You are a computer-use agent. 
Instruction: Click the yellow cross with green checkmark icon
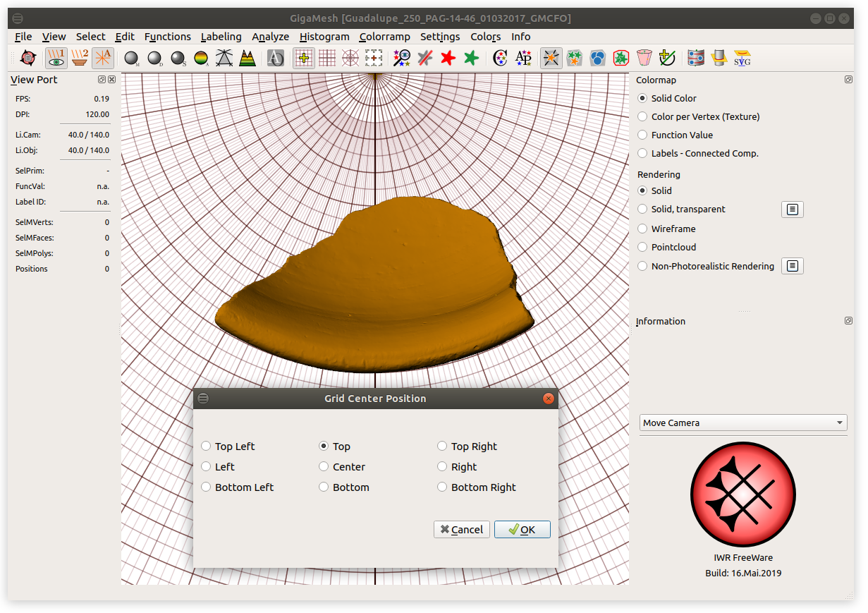click(x=667, y=58)
